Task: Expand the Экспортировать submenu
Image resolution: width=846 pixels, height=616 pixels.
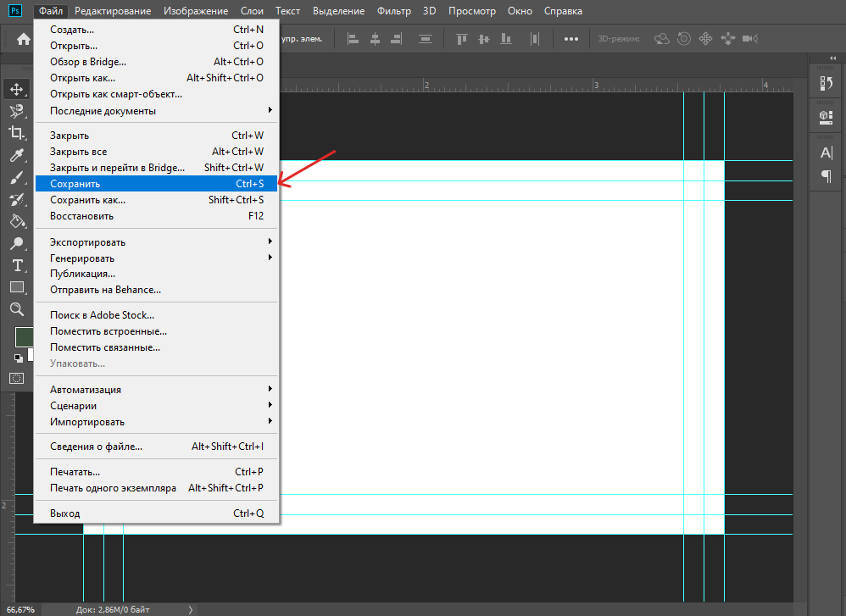Action: (157, 242)
